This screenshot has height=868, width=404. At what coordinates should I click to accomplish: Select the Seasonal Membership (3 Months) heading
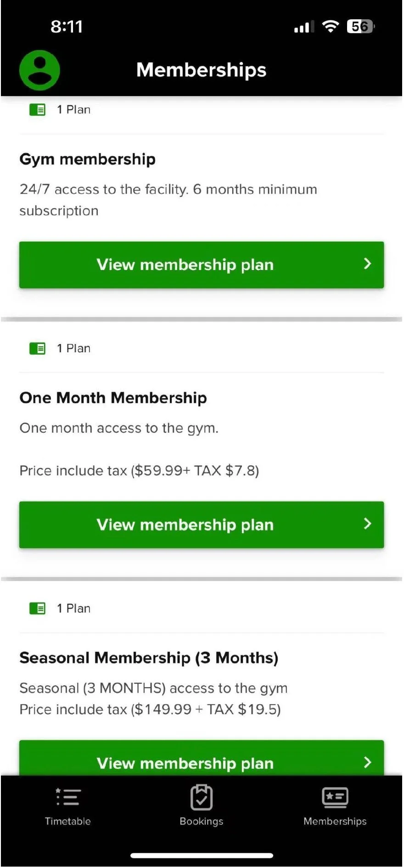pyautogui.click(x=149, y=658)
